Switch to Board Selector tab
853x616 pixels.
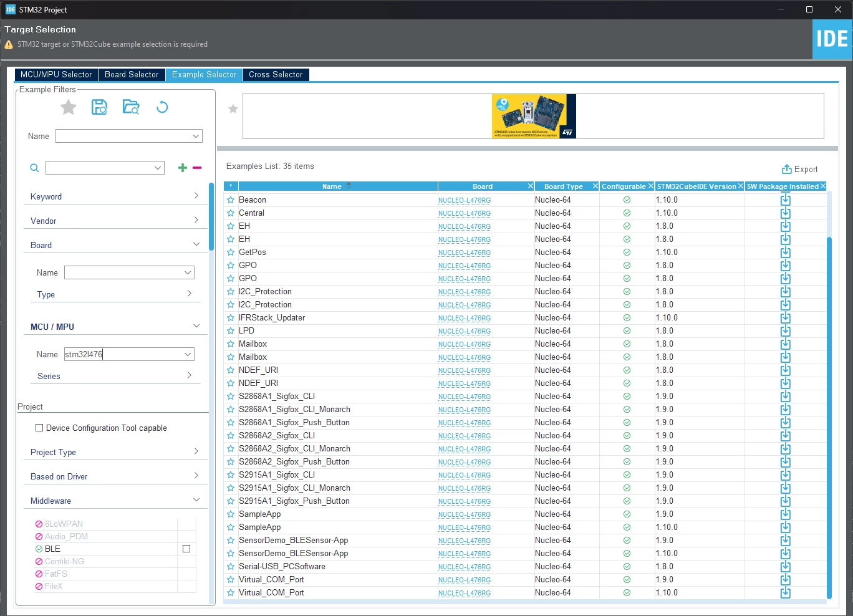tap(132, 75)
